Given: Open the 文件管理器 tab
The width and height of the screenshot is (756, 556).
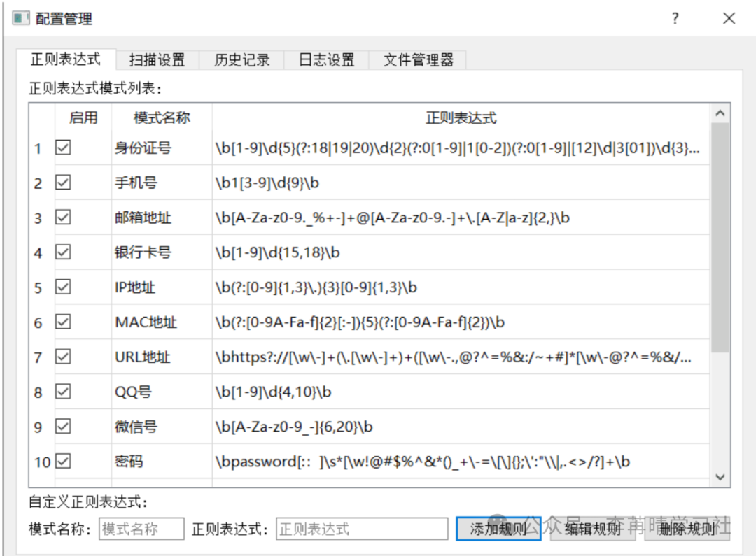Looking at the screenshot, I should pos(418,60).
